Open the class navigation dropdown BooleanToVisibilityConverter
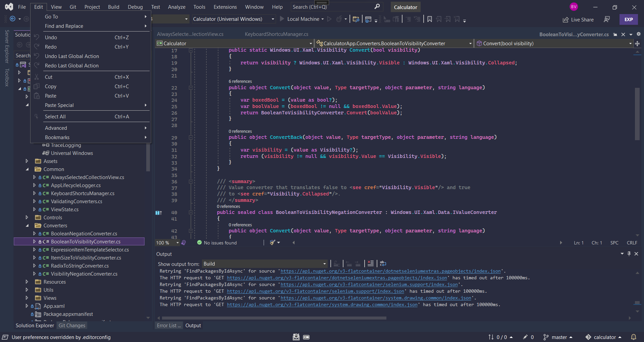 click(394, 44)
